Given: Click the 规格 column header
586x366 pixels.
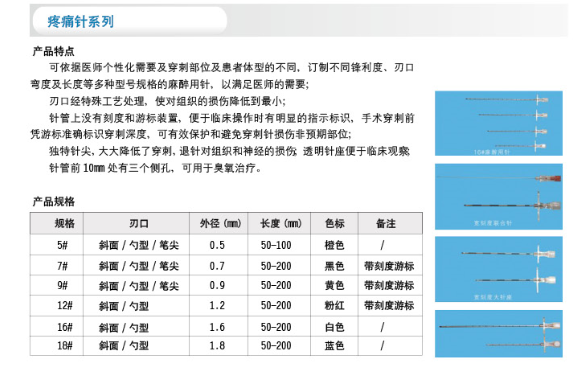Looking at the screenshot, I should [x=64, y=224].
